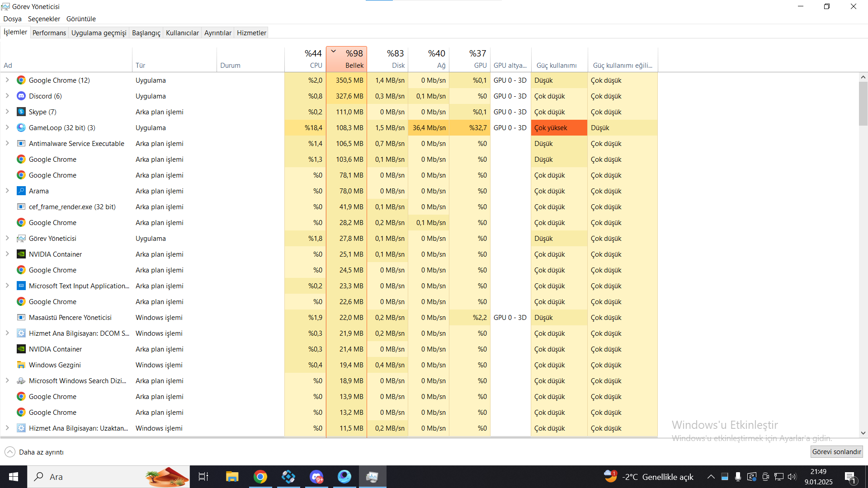The image size is (868, 488).
Task: Select the Hizmet Ana Bilgisayarı: Uzaktan row
Action: 329,428
